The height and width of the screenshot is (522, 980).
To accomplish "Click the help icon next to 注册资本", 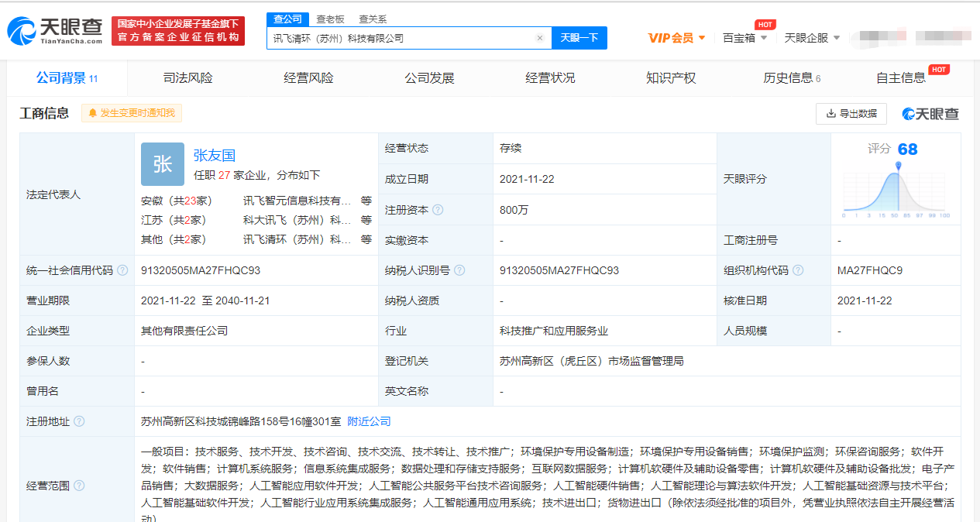I will [438, 210].
